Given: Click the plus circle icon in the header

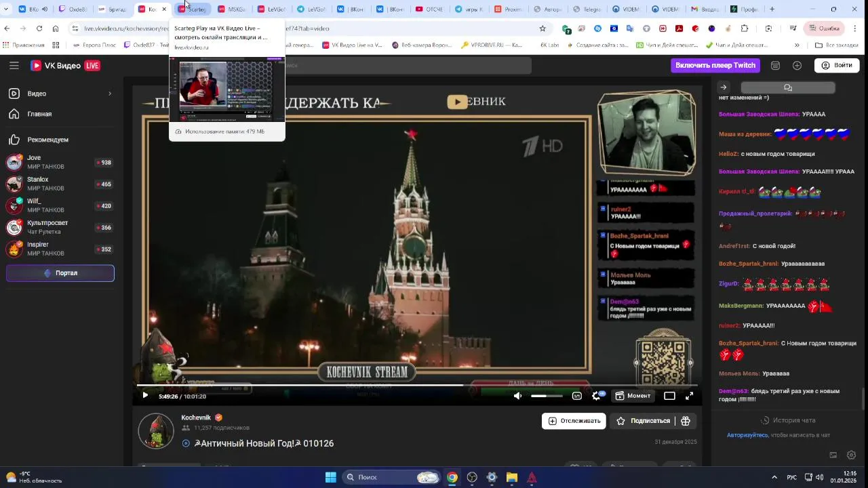Looking at the screenshot, I should (x=797, y=66).
